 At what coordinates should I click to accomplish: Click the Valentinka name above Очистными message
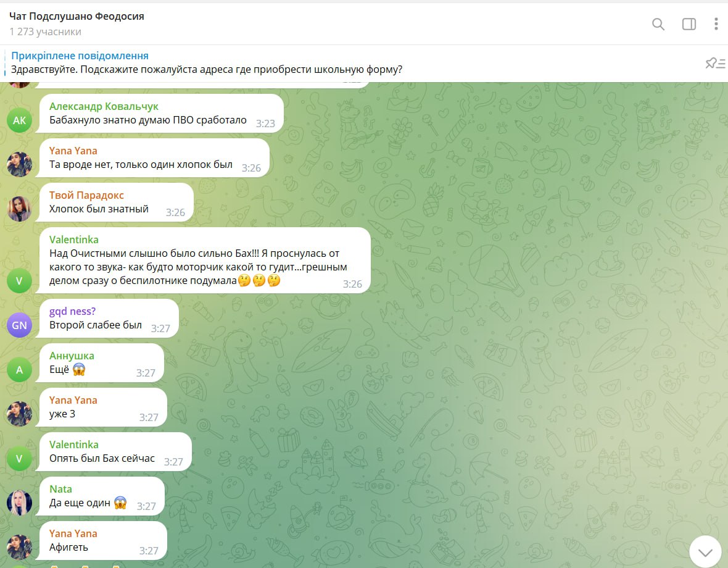[x=74, y=240]
